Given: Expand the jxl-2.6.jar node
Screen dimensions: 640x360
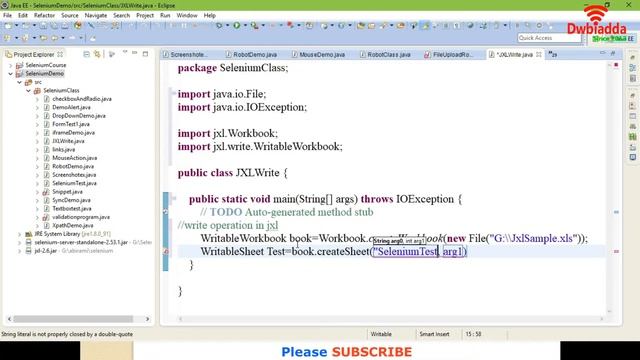Looking at the screenshot, I should [19, 251].
